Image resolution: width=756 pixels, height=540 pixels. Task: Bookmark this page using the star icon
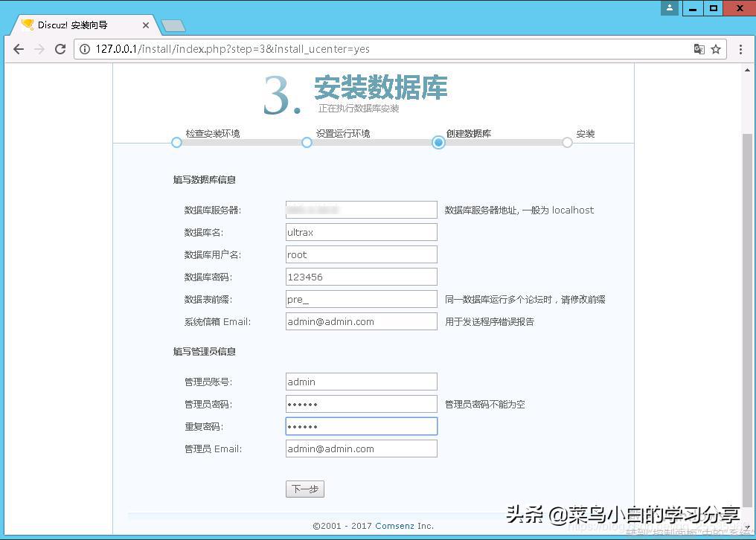click(x=716, y=48)
